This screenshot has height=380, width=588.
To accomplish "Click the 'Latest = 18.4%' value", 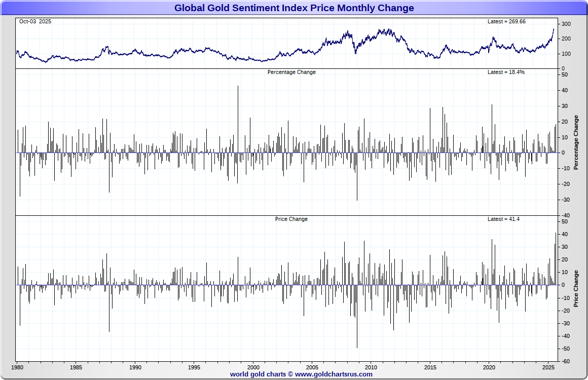I will pos(506,72).
